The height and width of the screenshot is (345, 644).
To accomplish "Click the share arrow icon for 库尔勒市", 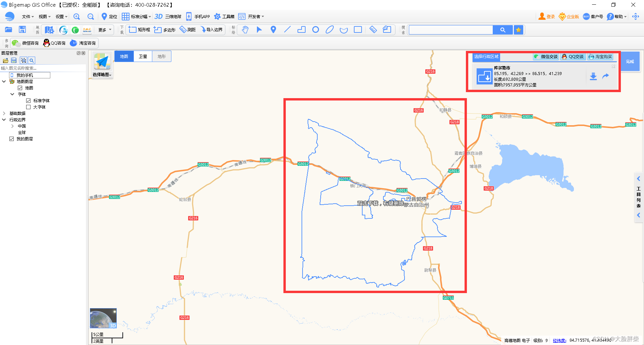I will pos(605,76).
